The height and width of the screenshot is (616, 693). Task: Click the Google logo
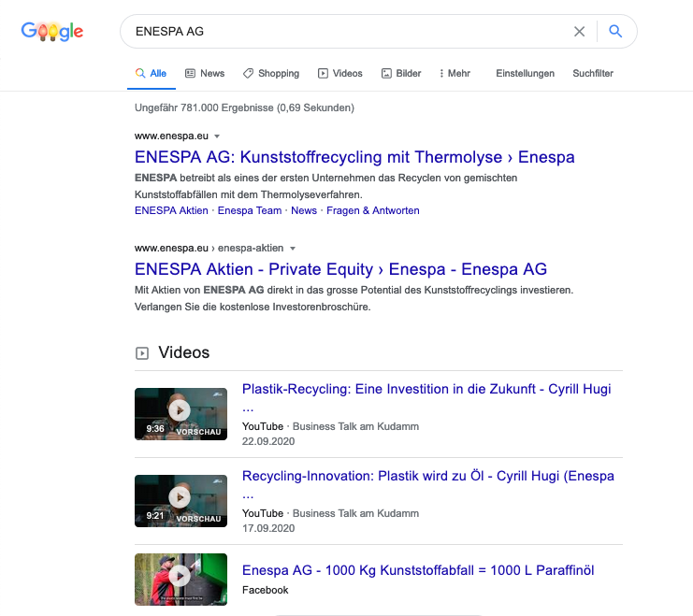[x=52, y=32]
